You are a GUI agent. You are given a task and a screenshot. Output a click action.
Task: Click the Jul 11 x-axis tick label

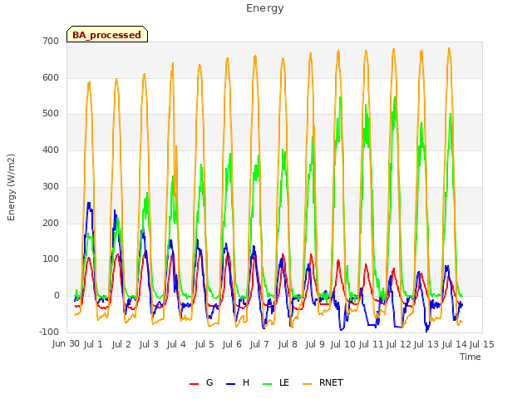coord(371,344)
